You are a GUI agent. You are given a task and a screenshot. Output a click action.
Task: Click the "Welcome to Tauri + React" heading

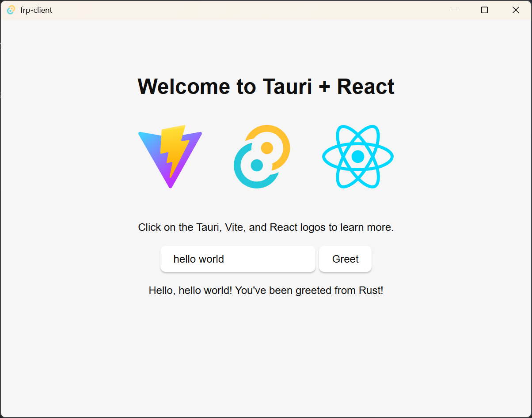(266, 87)
